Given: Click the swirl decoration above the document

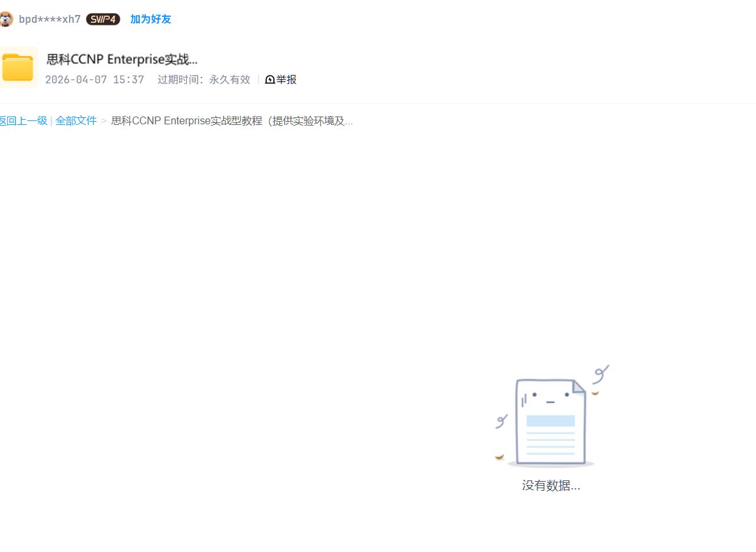Looking at the screenshot, I should coord(601,374).
